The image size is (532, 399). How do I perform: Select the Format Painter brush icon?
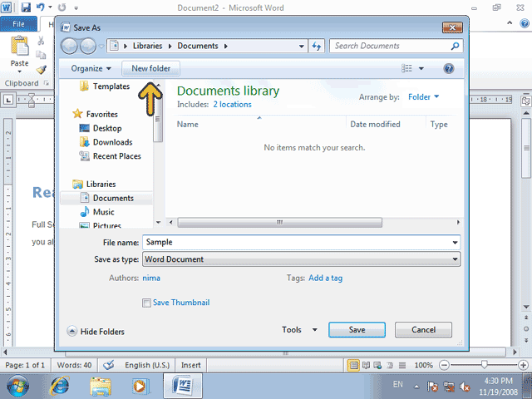[41, 70]
